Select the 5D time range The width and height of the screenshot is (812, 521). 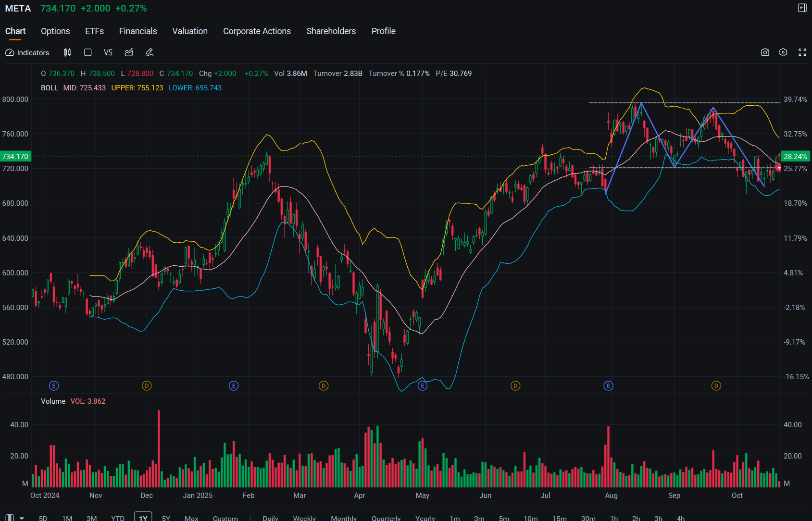pos(43,518)
